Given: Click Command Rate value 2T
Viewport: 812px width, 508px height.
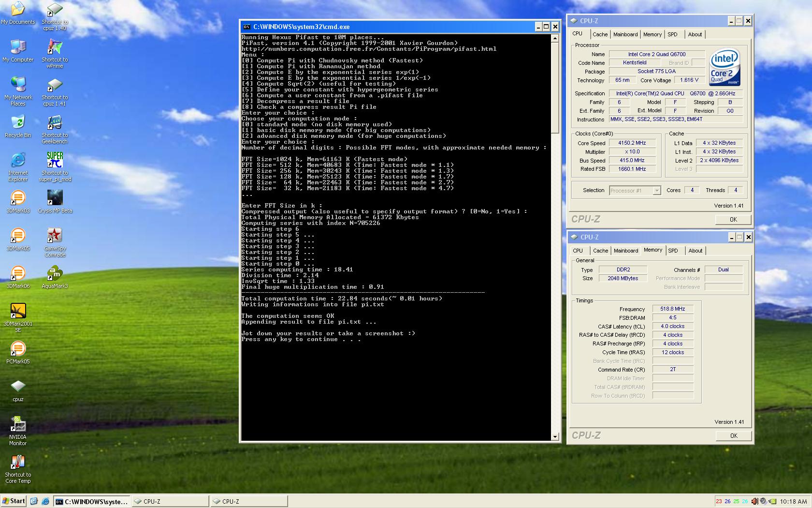Looking at the screenshot, I should pyautogui.click(x=672, y=369).
